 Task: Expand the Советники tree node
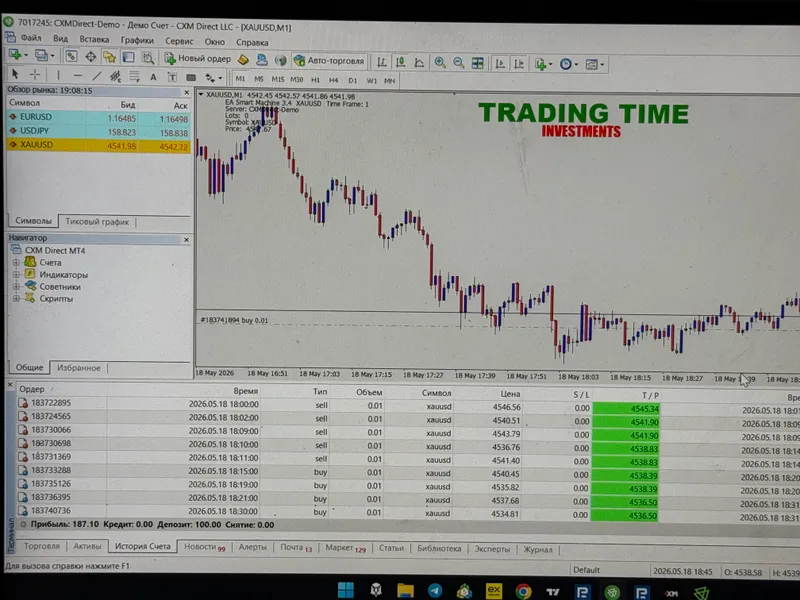16,286
